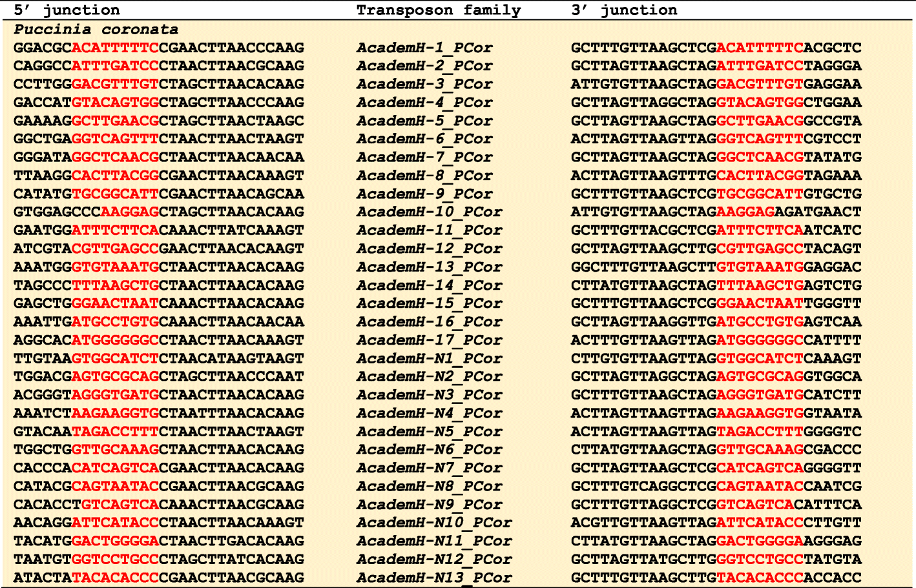Image resolution: width=916 pixels, height=588 pixels.
Task: Click 5′ sequence CCTTGGGACGTTTGTCTAGCTTAACACAAG
Action: point(159,84)
